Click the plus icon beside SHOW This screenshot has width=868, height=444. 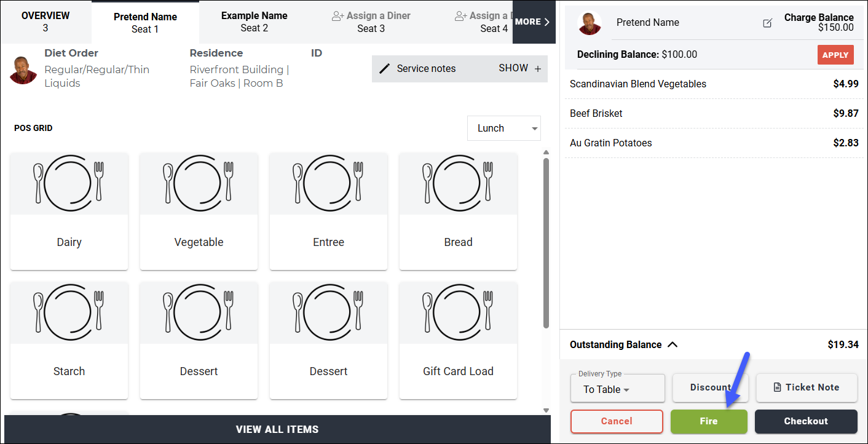pos(538,69)
